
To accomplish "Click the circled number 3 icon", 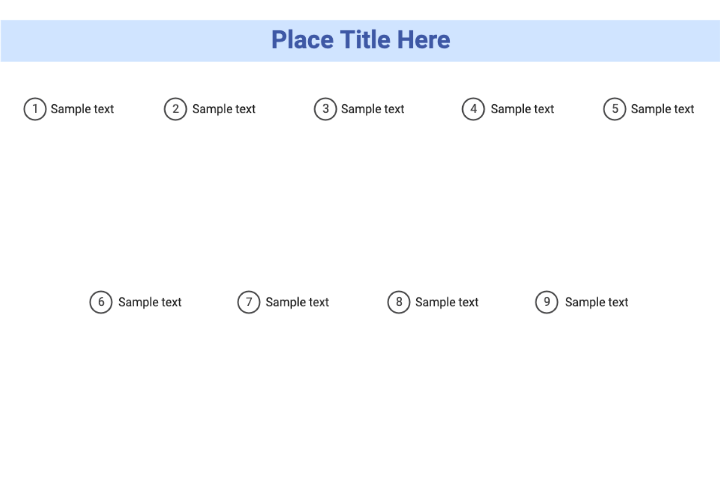I will (325, 109).
